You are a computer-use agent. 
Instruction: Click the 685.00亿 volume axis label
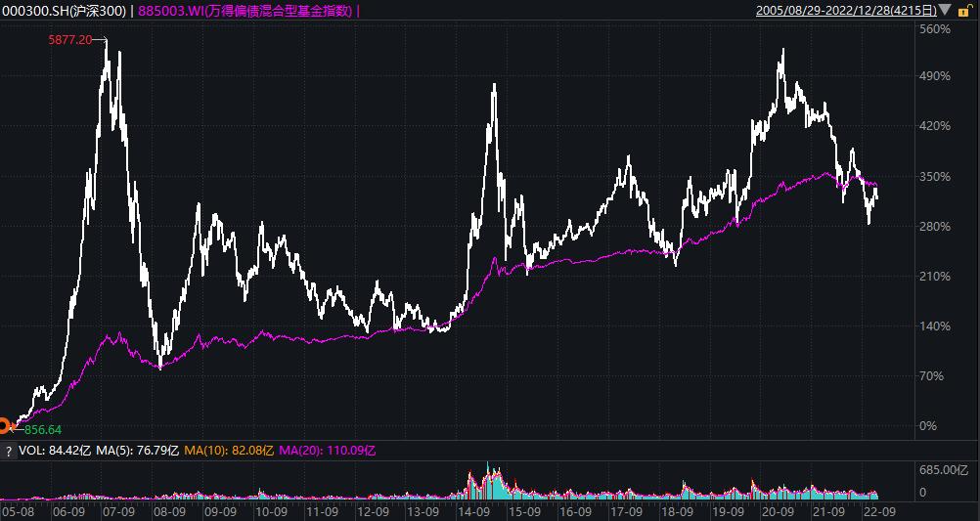(x=944, y=470)
